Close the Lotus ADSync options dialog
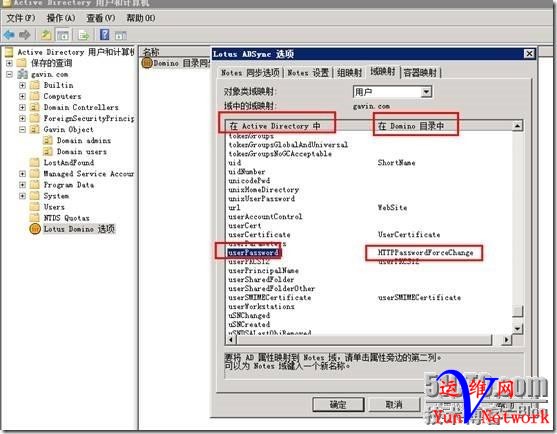The image size is (557, 434). (x=529, y=54)
